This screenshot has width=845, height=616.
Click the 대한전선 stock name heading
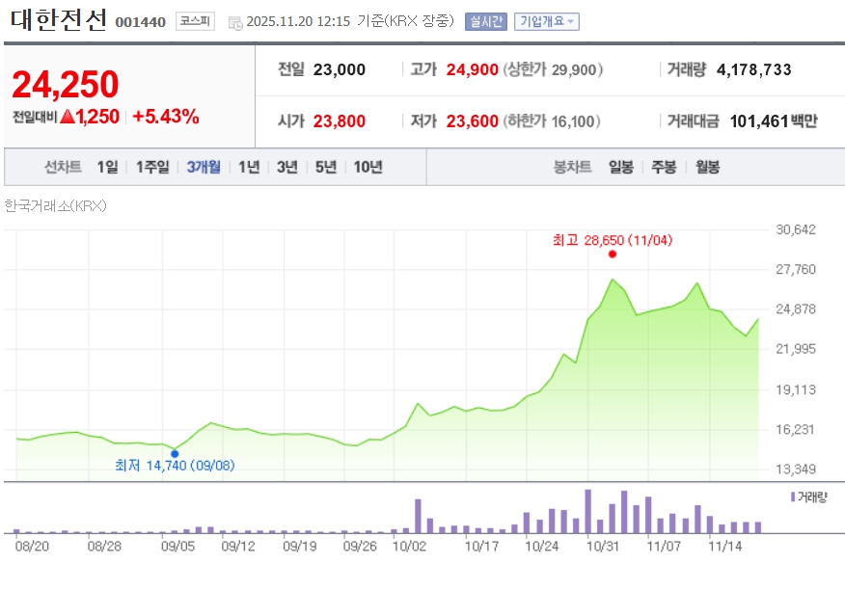[60, 20]
